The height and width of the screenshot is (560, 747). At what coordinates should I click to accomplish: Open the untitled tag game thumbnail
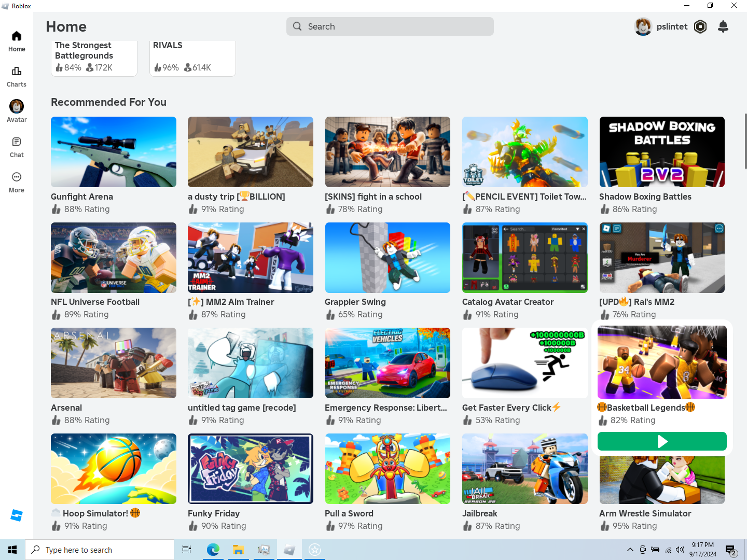(x=251, y=363)
